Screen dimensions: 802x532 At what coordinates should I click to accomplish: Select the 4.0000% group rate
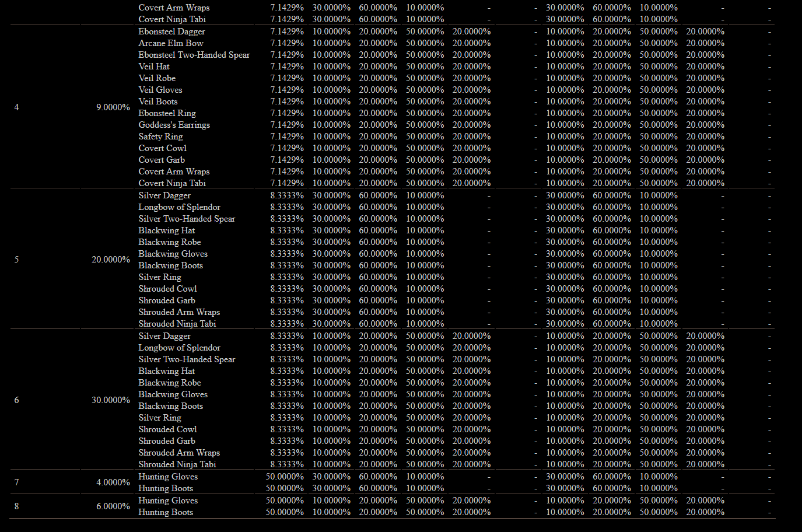tap(113, 482)
